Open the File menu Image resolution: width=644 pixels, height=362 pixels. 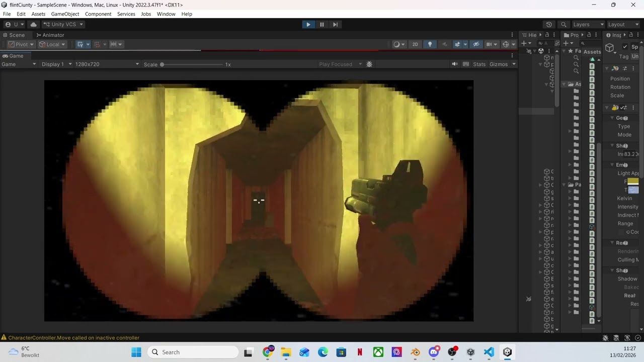click(x=7, y=14)
